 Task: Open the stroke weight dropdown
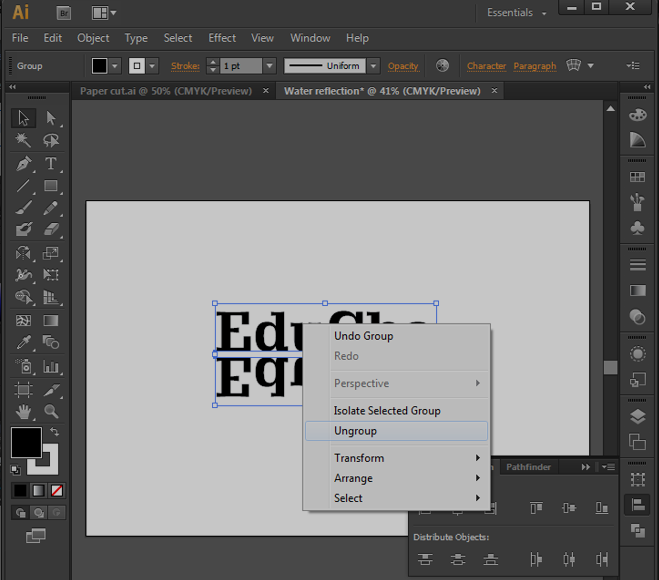point(269,66)
